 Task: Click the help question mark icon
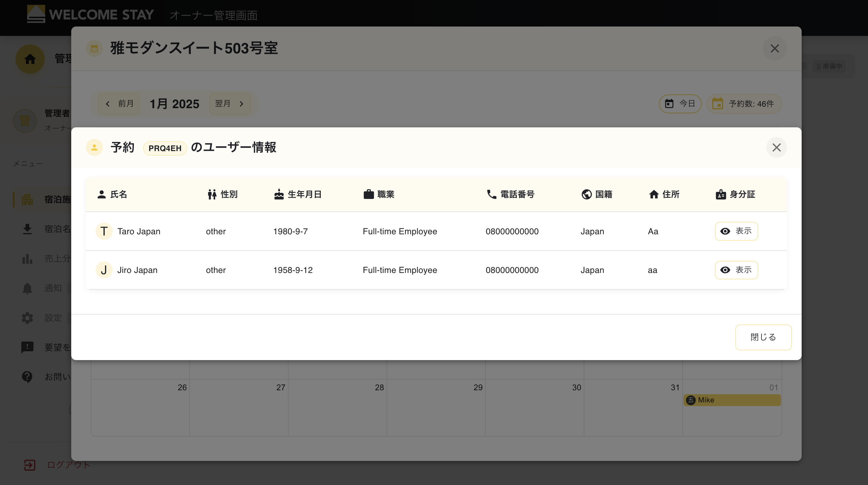pyautogui.click(x=27, y=377)
